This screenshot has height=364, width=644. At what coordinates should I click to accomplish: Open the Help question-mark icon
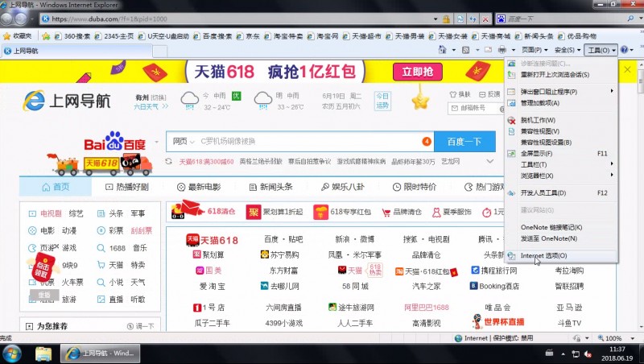(x=625, y=50)
